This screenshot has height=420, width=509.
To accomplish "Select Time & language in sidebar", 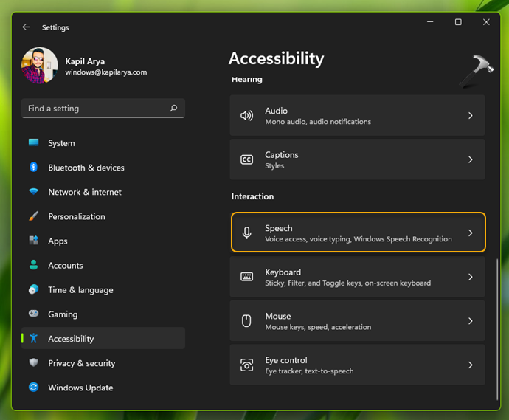I will click(80, 290).
